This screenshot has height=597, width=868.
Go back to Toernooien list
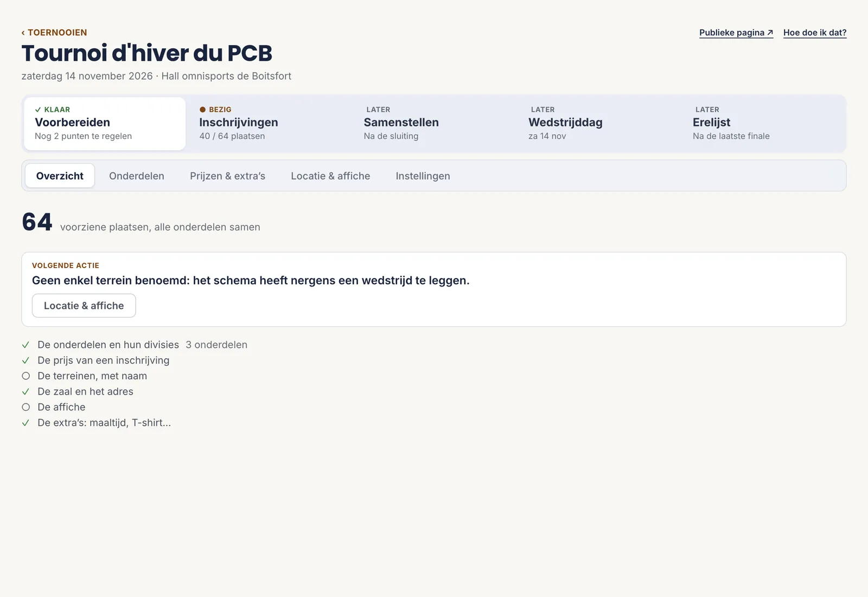click(54, 33)
